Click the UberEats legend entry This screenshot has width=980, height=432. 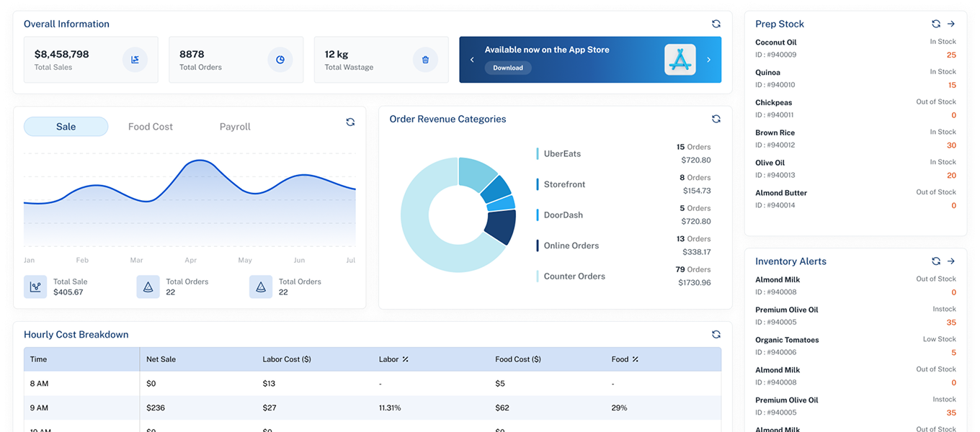(562, 154)
